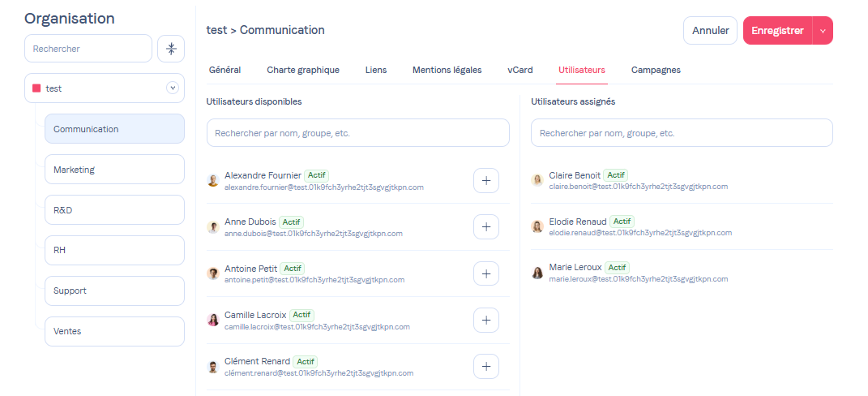Add Camille Lacroix with the plus icon
868x396 pixels.
(x=485, y=320)
